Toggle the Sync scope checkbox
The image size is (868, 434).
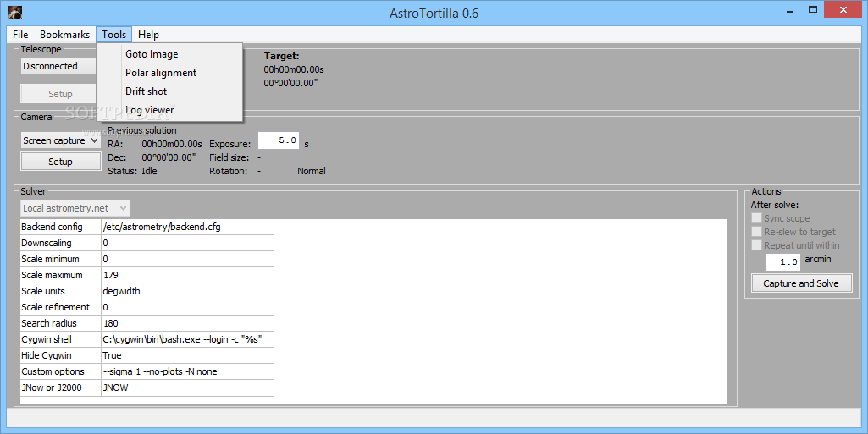point(757,218)
